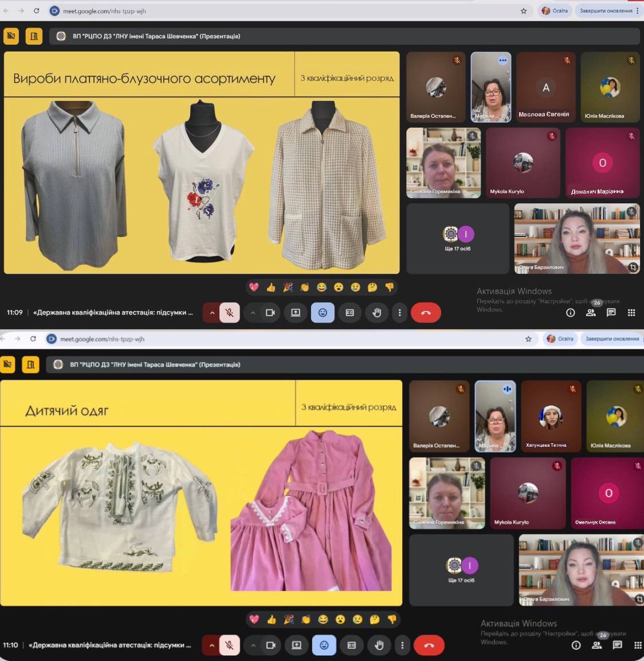Select Хатунцева Тетяна's participant tile
This screenshot has width=644, height=661.
[x=551, y=416]
